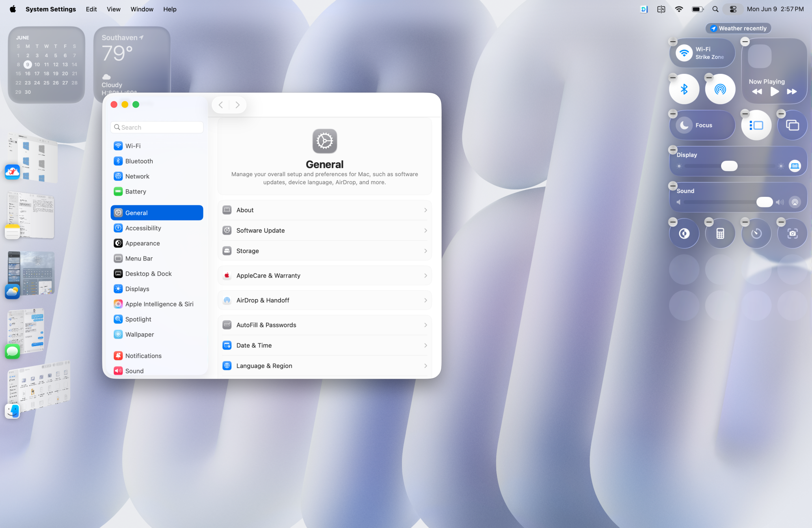Click the Spotlight magnifier in menu bar
This screenshot has width=812, height=528.
(715, 9)
